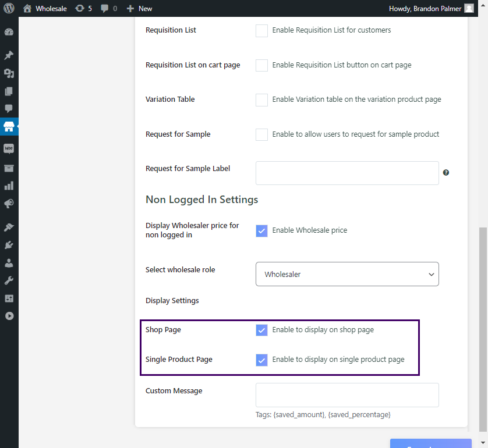
Task: Click the 'Non Logged In Settings' heading
Action: click(x=201, y=200)
